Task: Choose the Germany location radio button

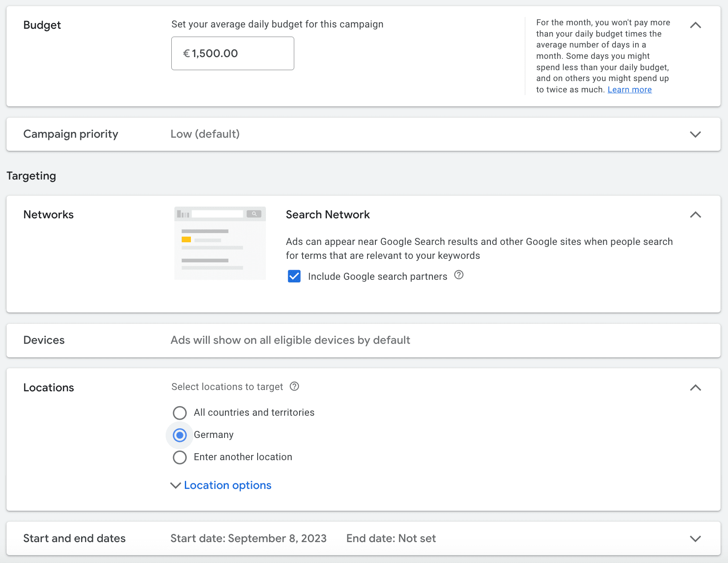Action: [180, 435]
